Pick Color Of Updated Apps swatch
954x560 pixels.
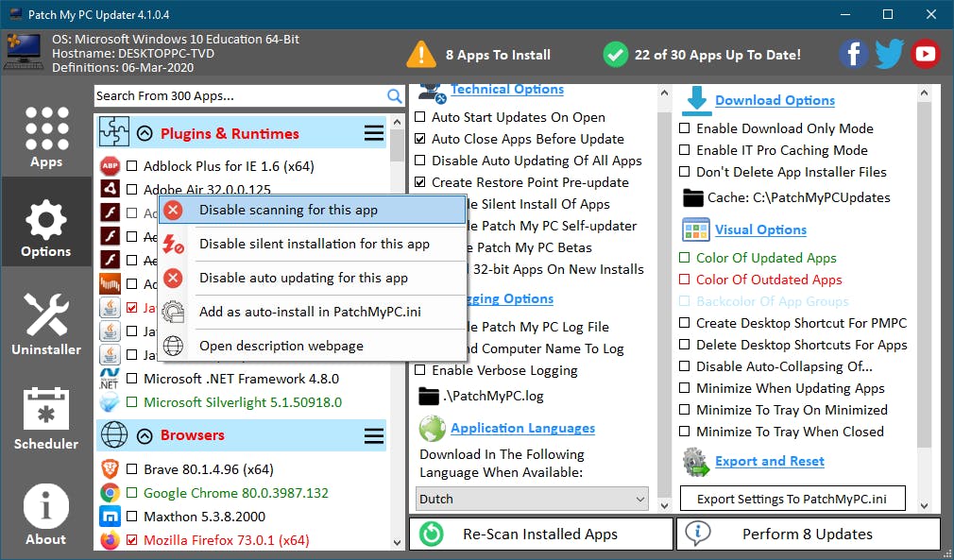pos(685,258)
